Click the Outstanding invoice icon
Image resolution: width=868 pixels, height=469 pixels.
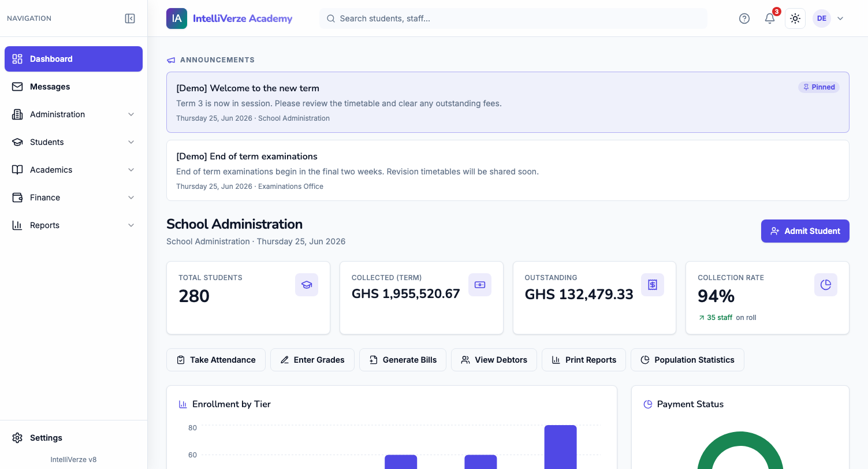pos(653,285)
